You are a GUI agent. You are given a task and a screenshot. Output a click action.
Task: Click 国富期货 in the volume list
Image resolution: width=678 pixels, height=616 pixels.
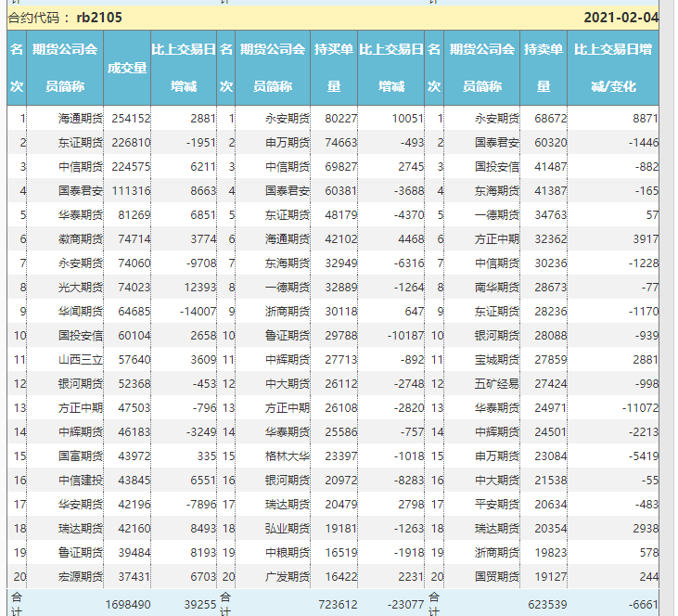click(x=81, y=456)
